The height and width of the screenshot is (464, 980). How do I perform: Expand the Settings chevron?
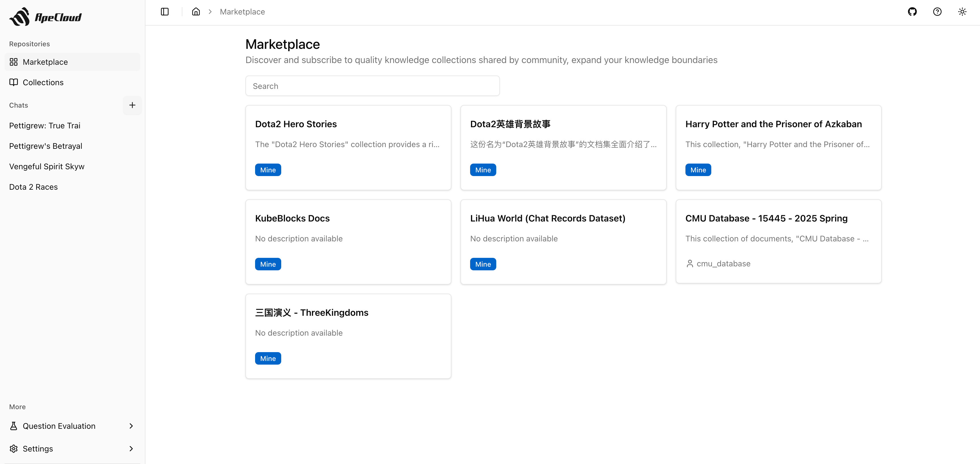point(131,449)
